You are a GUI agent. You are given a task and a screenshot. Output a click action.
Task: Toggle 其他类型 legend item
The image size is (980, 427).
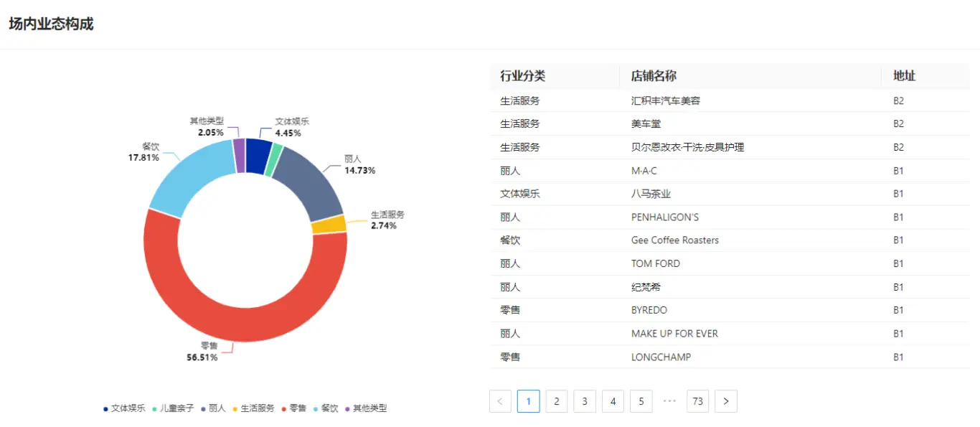366,408
